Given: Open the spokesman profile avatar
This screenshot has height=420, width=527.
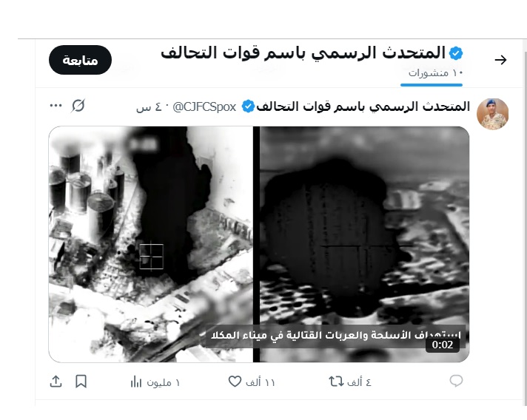Looking at the screenshot, I should [492, 114].
